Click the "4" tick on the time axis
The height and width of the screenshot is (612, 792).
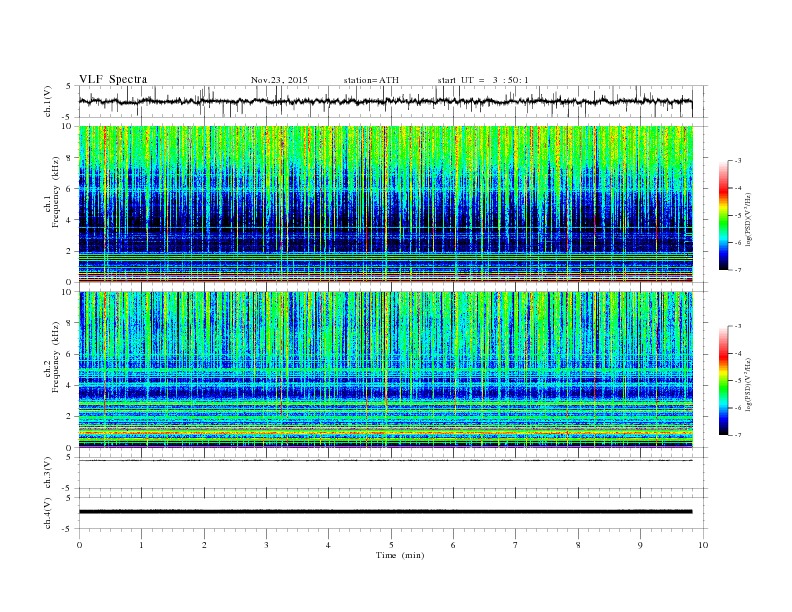pyautogui.click(x=328, y=545)
